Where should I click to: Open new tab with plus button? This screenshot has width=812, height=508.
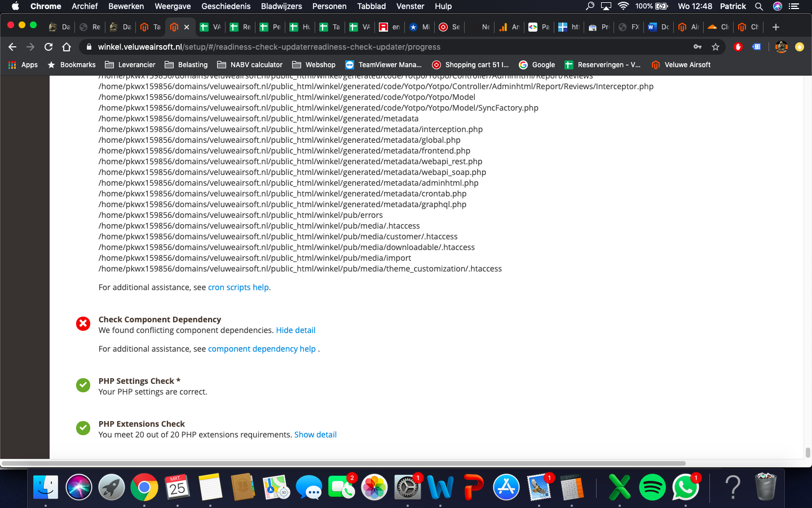click(x=776, y=27)
